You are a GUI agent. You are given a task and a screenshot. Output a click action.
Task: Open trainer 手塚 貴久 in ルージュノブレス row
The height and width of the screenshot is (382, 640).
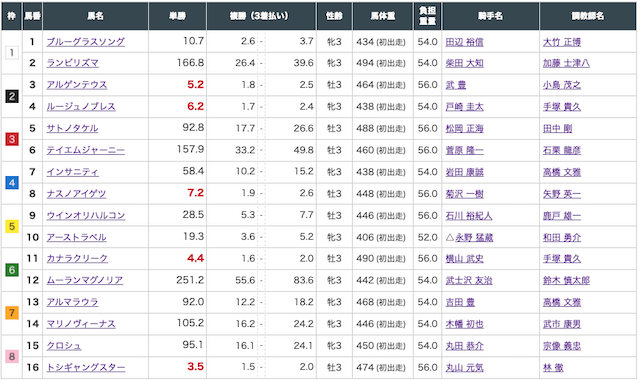562,107
